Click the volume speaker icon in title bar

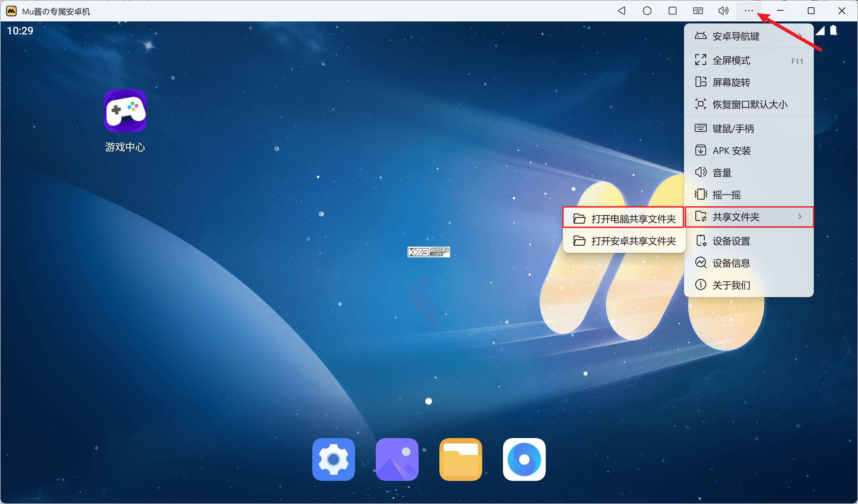point(723,11)
